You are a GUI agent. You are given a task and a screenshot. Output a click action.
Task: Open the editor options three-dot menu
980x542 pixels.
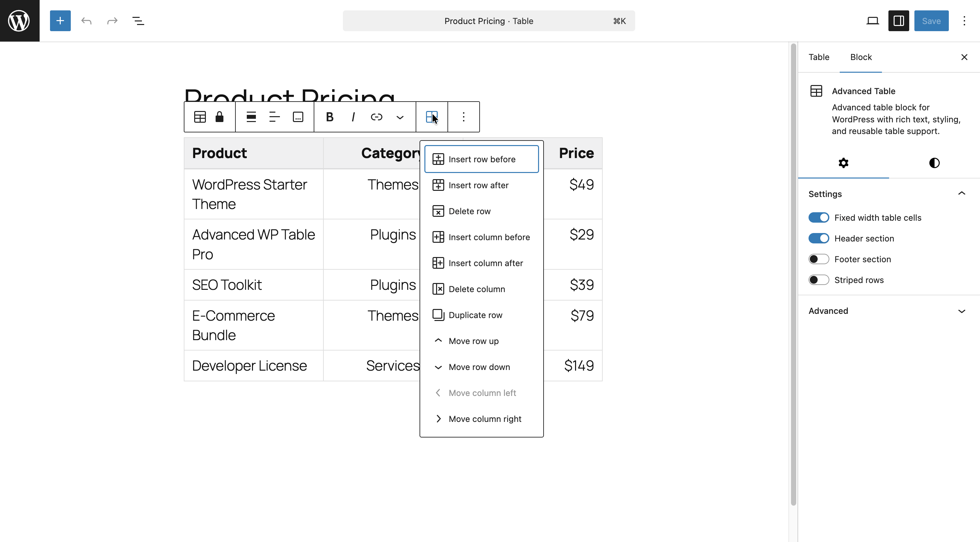point(964,20)
